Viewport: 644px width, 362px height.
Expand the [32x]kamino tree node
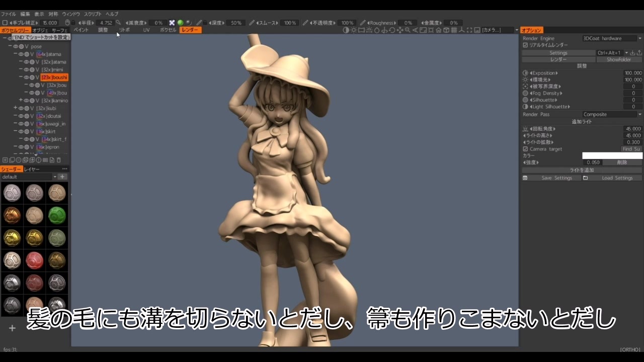[x=21, y=101]
